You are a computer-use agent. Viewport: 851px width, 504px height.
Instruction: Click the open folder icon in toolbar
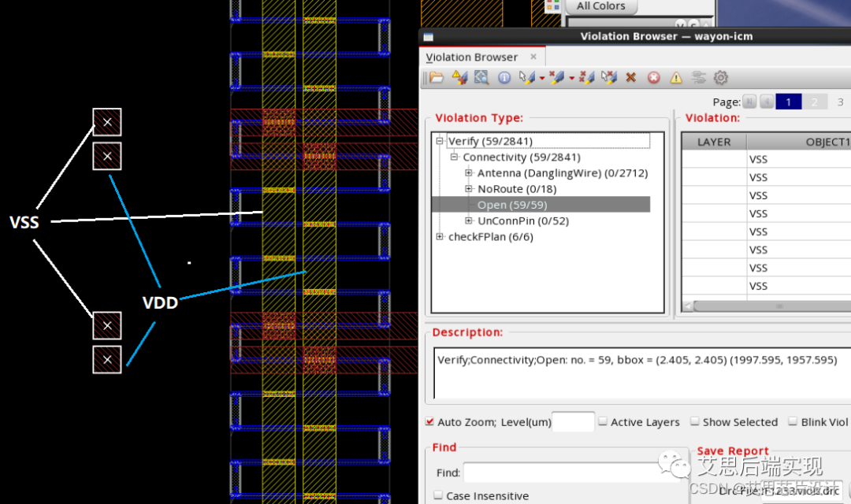[x=436, y=77]
